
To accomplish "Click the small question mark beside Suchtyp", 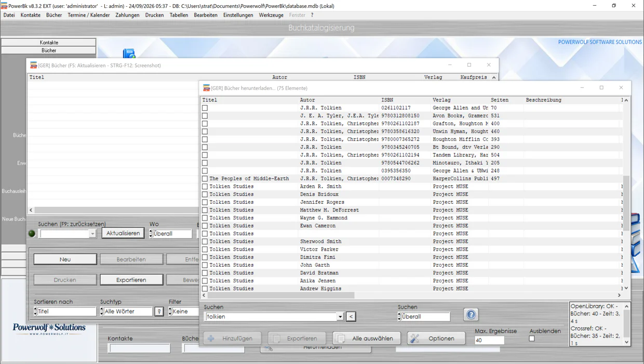I will pyautogui.click(x=159, y=311).
